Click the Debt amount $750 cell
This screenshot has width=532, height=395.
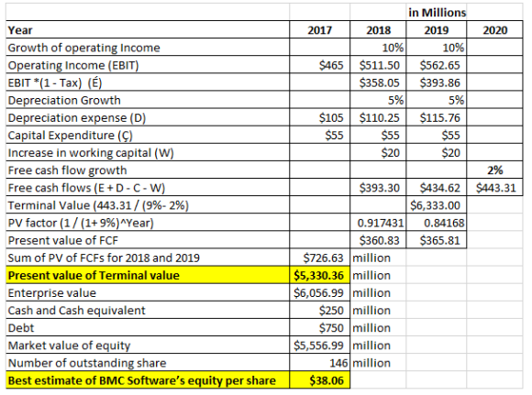point(319,327)
